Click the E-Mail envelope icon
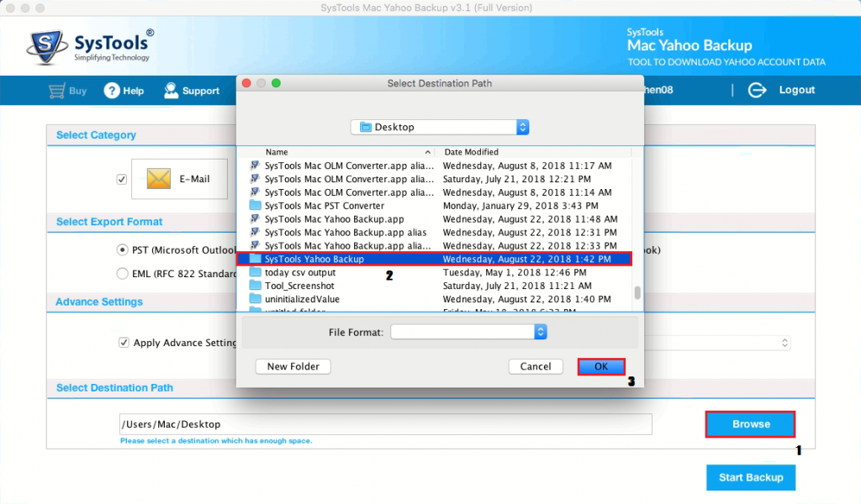This screenshot has height=504, width=861. (159, 179)
